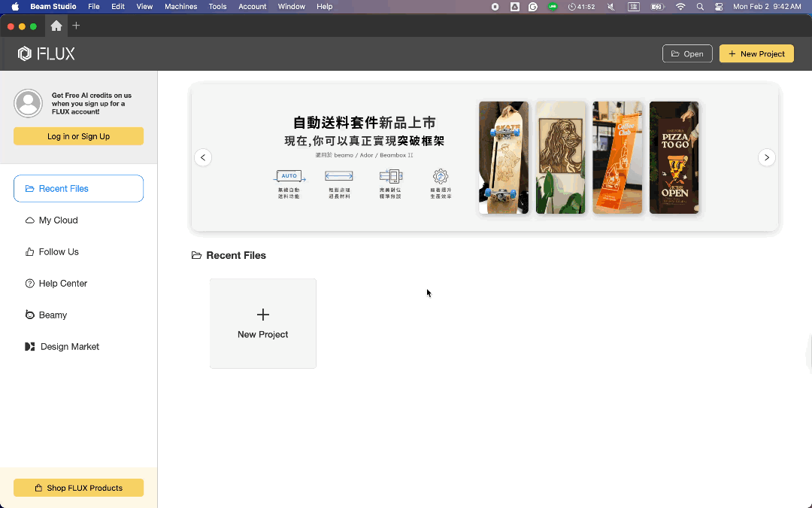812x508 pixels.
Task: Open the File menu
Action: [x=94, y=7]
